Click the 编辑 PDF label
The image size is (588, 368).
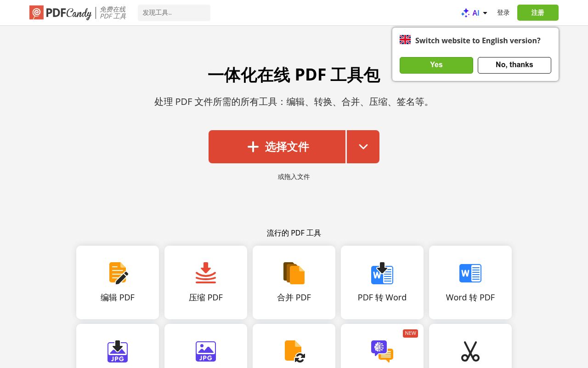click(x=118, y=298)
